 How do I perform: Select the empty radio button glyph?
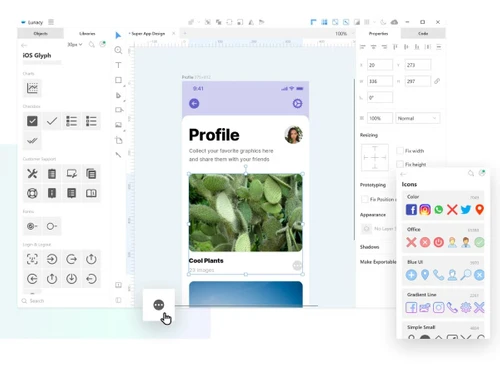pyautogui.click(x=52, y=226)
